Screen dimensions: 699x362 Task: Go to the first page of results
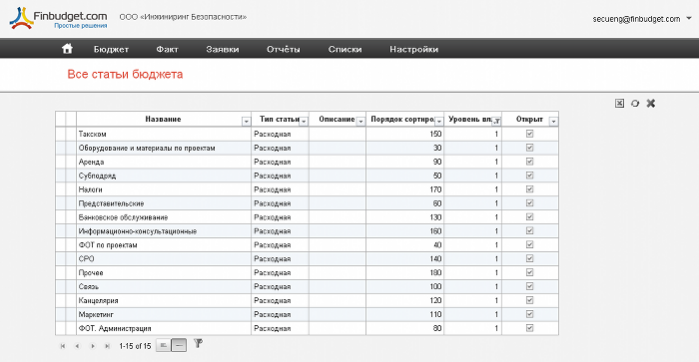coord(63,346)
